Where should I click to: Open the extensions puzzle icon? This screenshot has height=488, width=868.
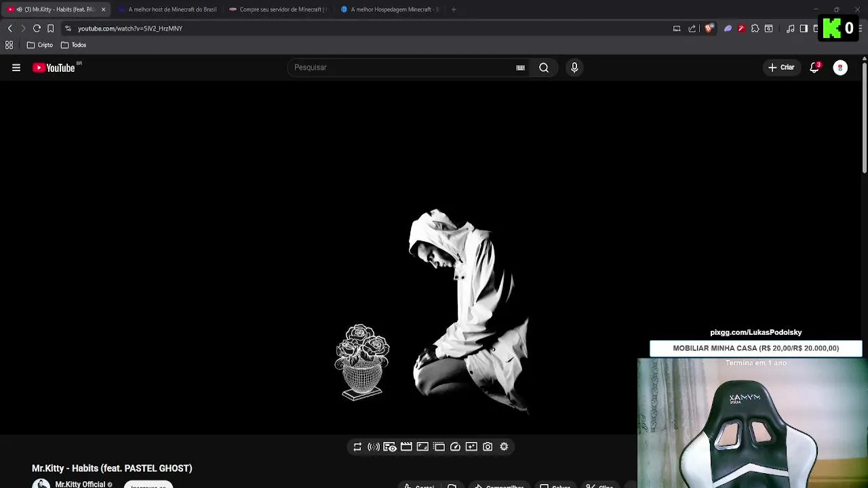click(755, 28)
